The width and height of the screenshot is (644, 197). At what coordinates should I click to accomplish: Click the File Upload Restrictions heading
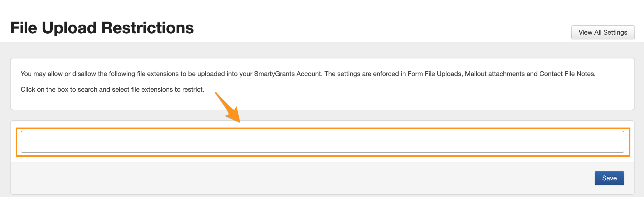point(102,28)
